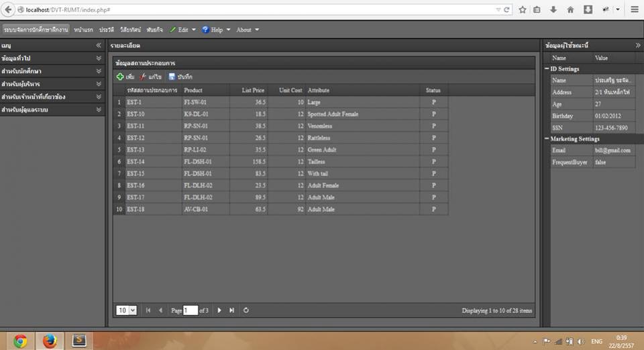644x350 pixels.
Task: Open the About menu
Action: pos(248,30)
